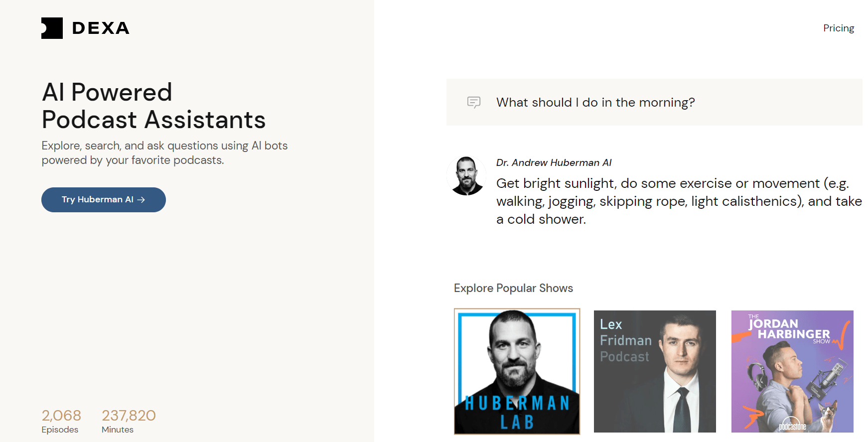The width and height of the screenshot is (868, 442).
Task: Click Dr. Andrew Huberman's round avatar
Action: click(x=466, y=175)
